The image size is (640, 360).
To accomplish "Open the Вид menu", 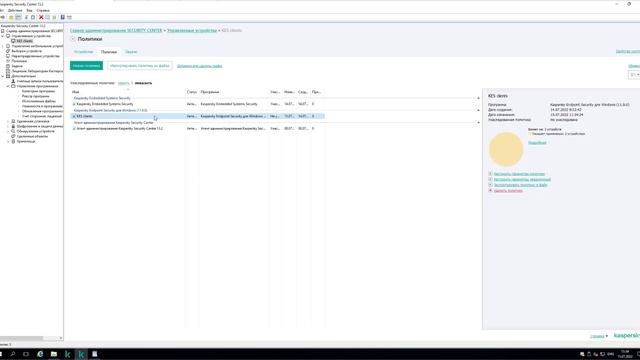I will pyautogui.click(x=29, y=10).
